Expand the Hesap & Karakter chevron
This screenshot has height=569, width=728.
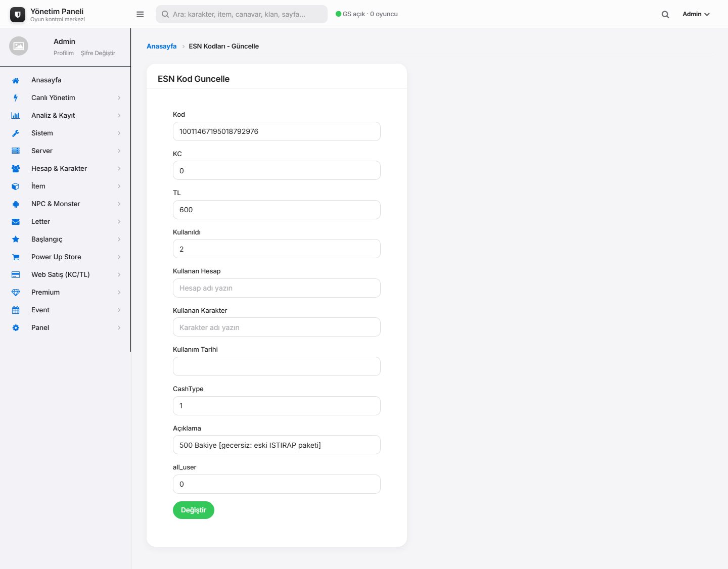point(119,169)
